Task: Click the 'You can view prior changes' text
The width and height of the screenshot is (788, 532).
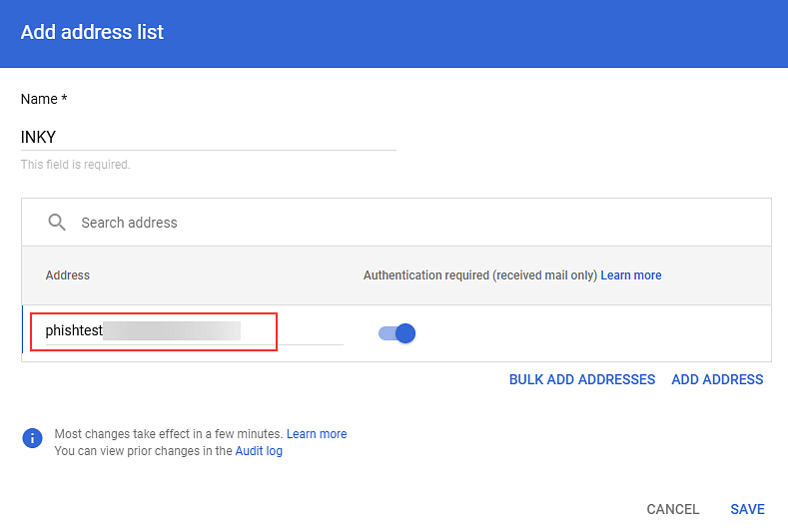Action: (x=143, y=451)
